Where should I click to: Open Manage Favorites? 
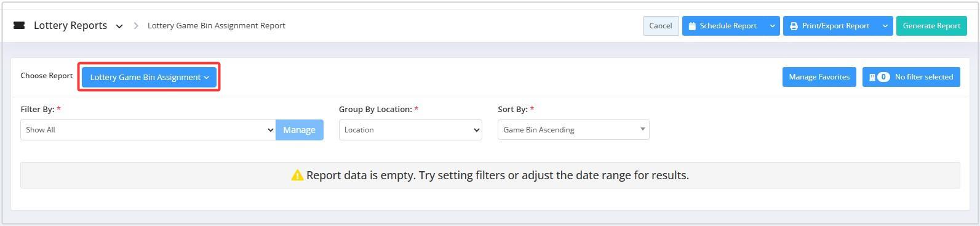(x=819, y=77)
